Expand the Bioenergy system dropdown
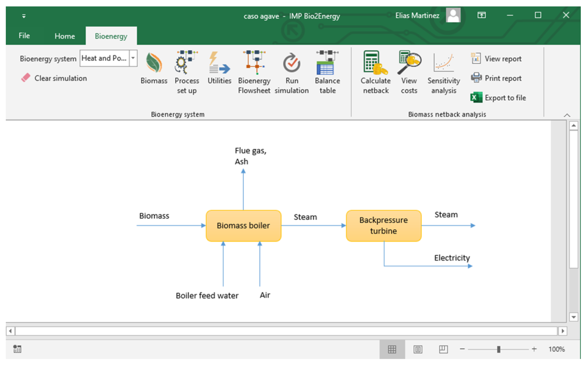588x366 pixels. coord(133,58)
